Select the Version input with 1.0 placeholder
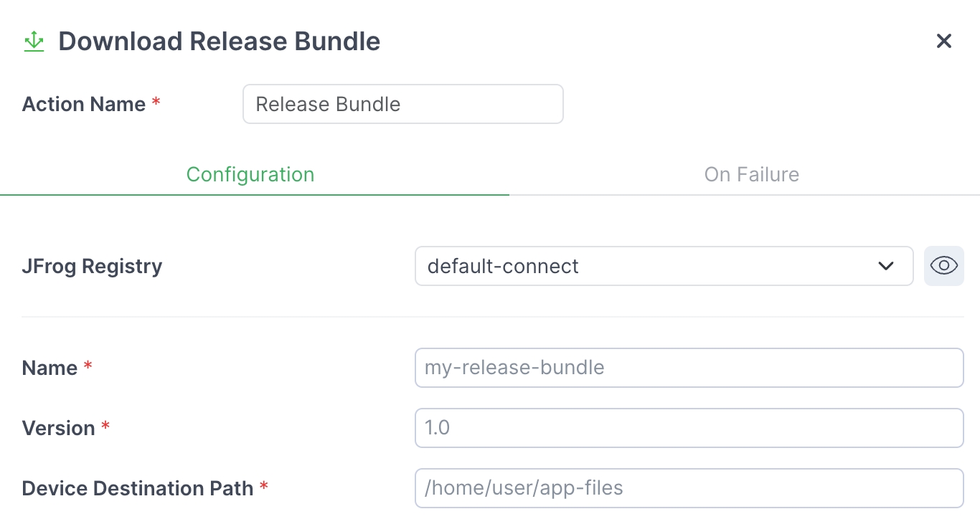This screenshot has height=519, width=980. (x=689, y=428)
